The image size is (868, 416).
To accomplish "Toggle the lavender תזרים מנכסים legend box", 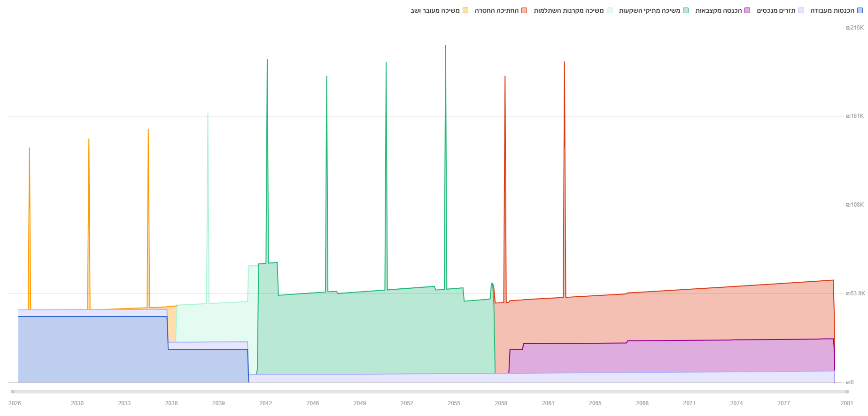I will [801, 10].
